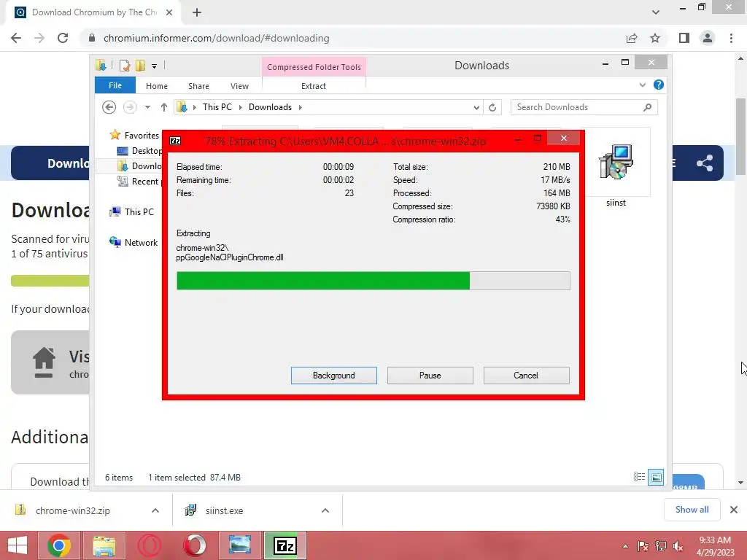Click the muted volume tray icon

[678, 546]
